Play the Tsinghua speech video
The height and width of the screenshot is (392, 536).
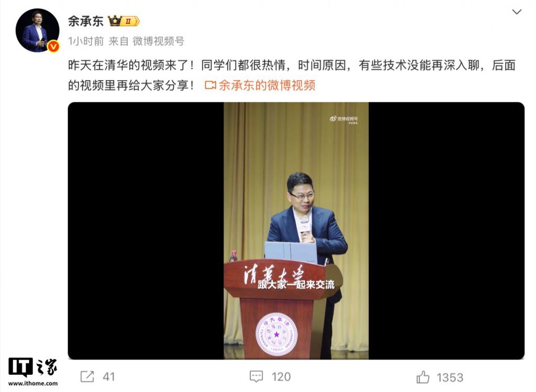(x=296, y=231)
